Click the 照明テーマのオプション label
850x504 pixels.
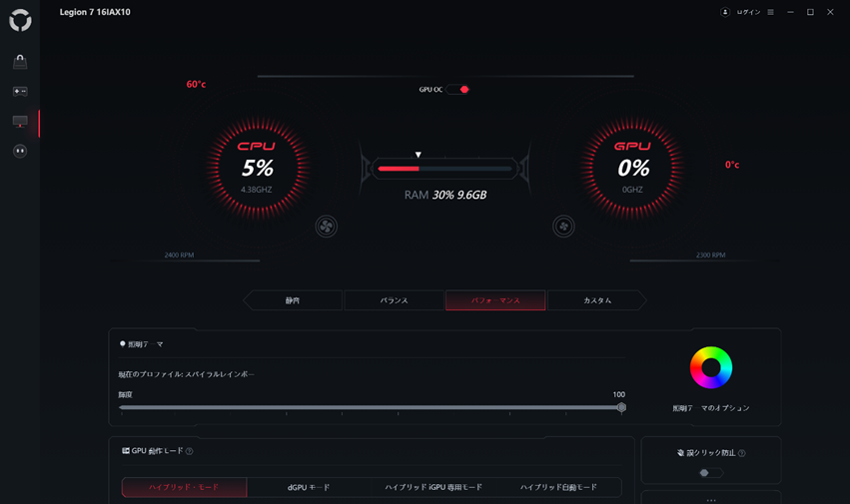click(x=711, y=408)
